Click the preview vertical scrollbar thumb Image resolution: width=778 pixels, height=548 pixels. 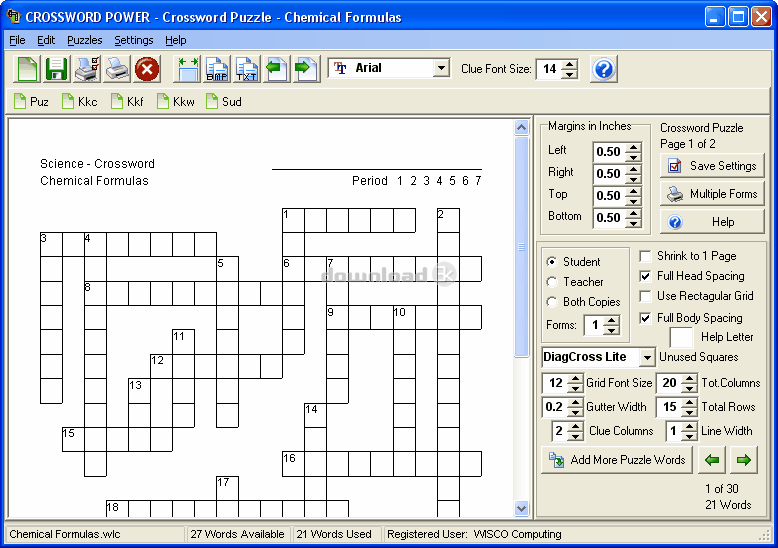tap(521, 247)
